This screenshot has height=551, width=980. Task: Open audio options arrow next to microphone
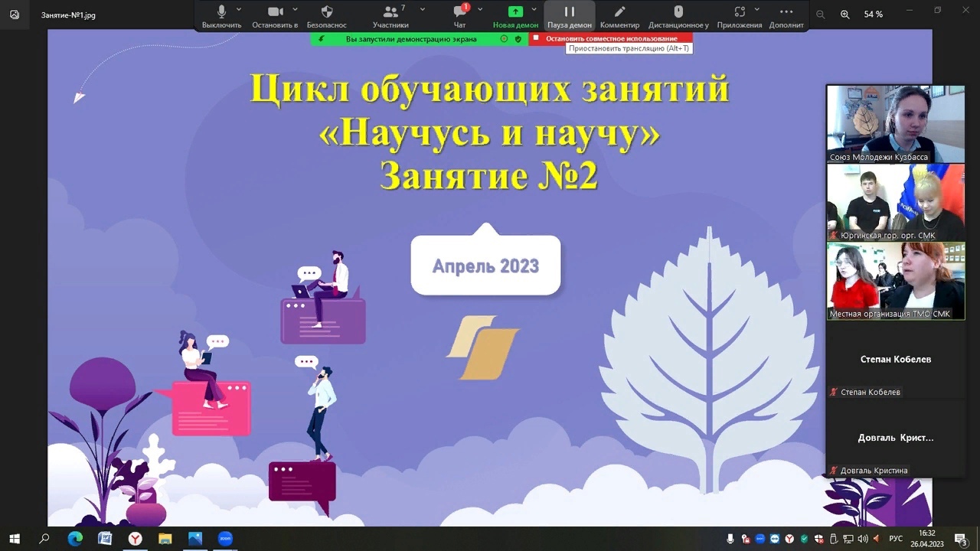click(239, 10)
